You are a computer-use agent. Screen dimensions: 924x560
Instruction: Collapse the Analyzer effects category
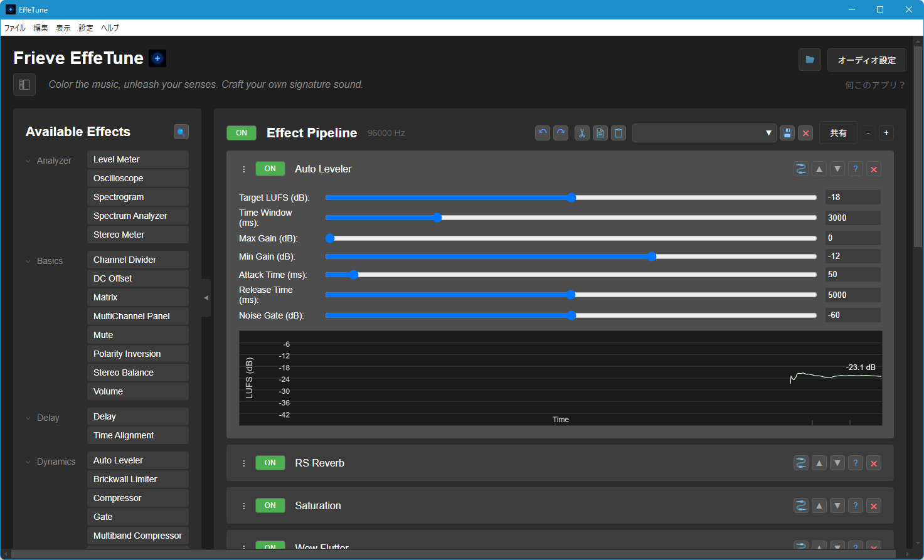(x=28, y=161)
